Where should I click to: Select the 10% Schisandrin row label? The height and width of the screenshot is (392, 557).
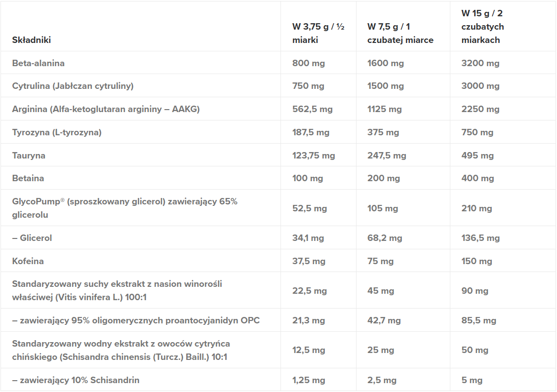(x=76, y=380)
